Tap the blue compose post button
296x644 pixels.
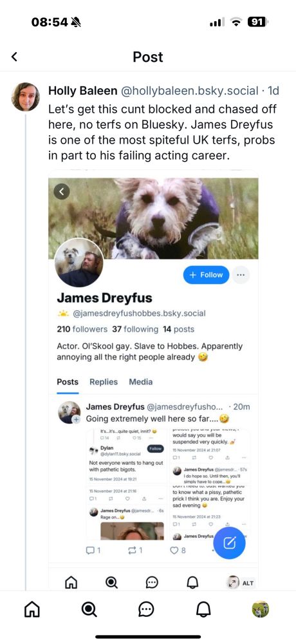(x=230, y=543)
